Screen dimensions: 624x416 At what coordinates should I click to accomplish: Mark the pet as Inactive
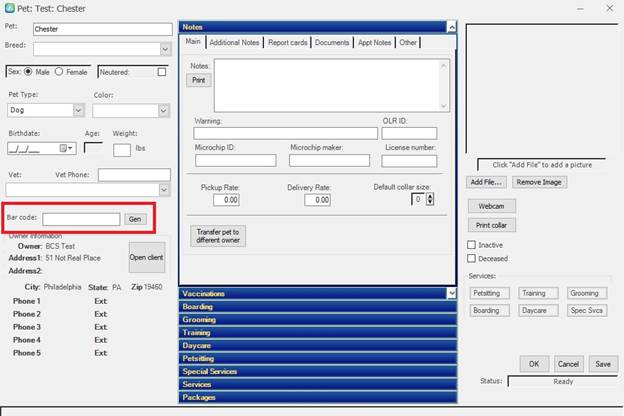tap(472, 244)
